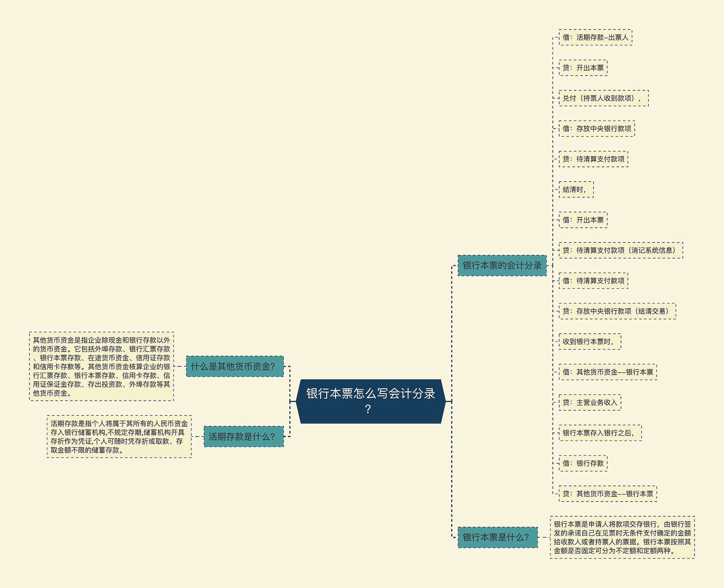This screenshot has height=588, width=724.
Task: Click the leaf 贷：待清算支付款项
Action: coord(593,159)
